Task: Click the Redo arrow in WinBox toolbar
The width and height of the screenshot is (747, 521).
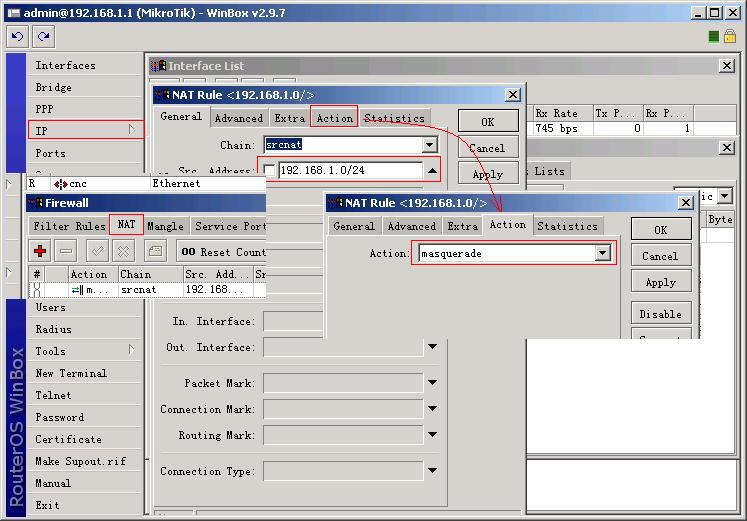Action: pyautogui.click(x=43, y=37)
